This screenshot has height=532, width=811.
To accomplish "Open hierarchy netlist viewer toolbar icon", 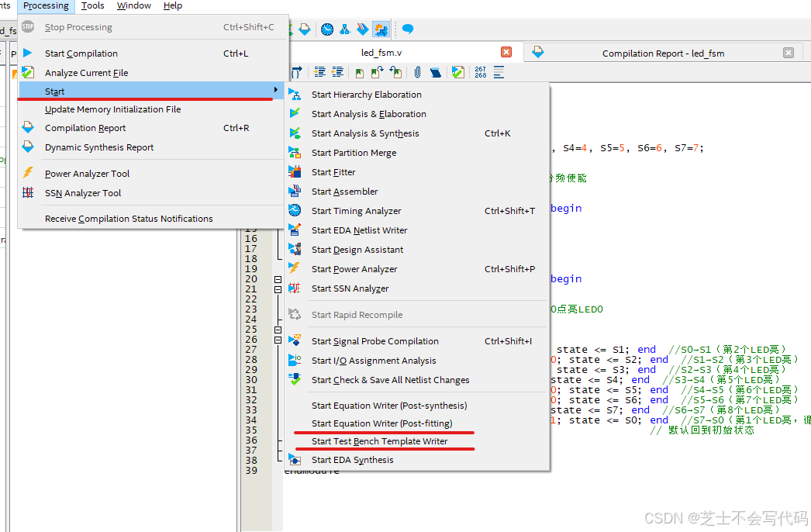I will point(345,29).
